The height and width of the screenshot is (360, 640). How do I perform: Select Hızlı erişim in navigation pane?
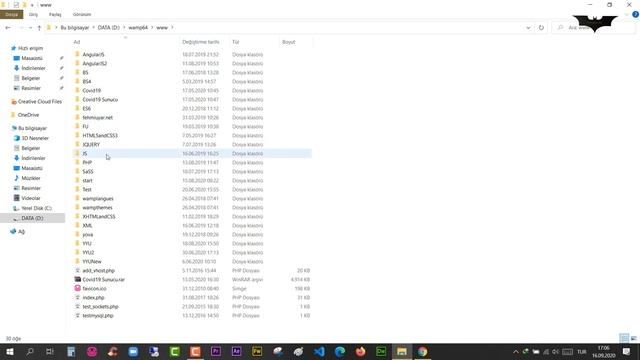pos(30,48)
